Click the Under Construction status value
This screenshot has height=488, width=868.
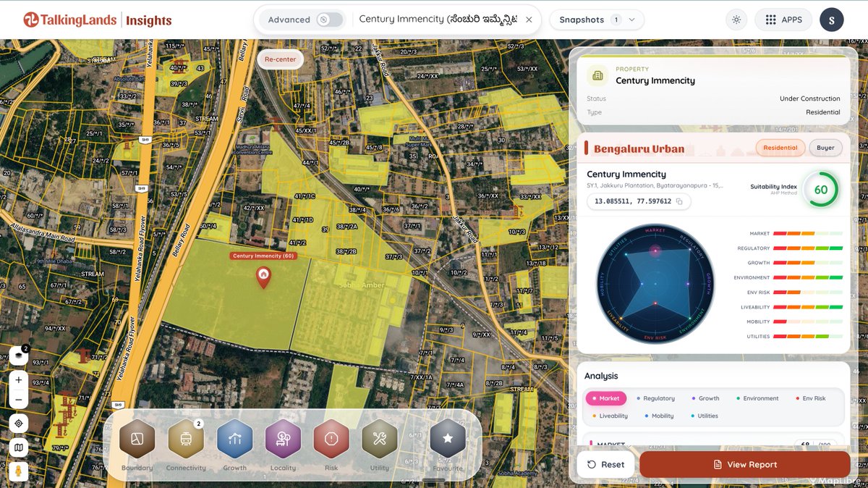click(x=810, y=98)
